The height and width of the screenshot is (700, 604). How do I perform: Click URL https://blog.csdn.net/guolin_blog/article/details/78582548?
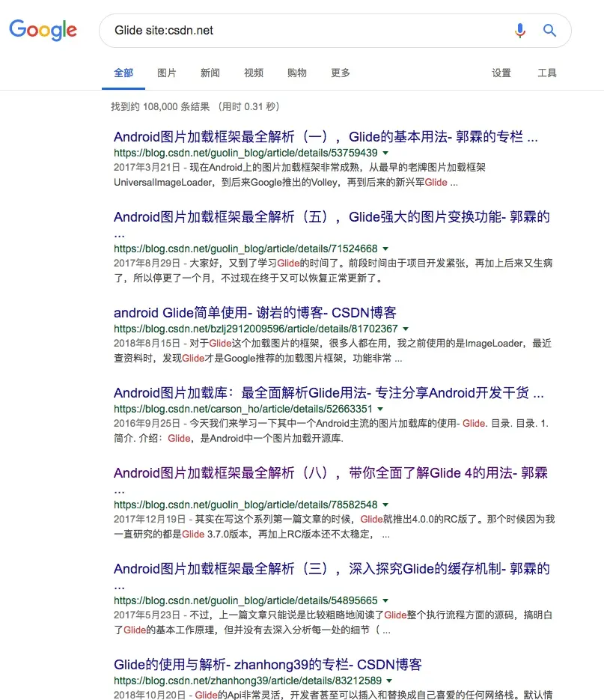point(245,505)
